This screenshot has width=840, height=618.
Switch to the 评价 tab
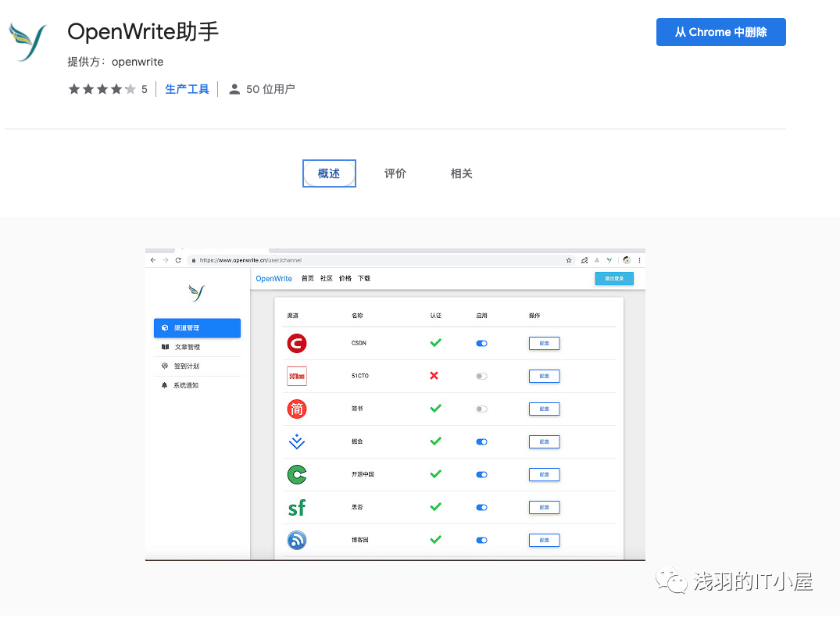click(395, 173)
